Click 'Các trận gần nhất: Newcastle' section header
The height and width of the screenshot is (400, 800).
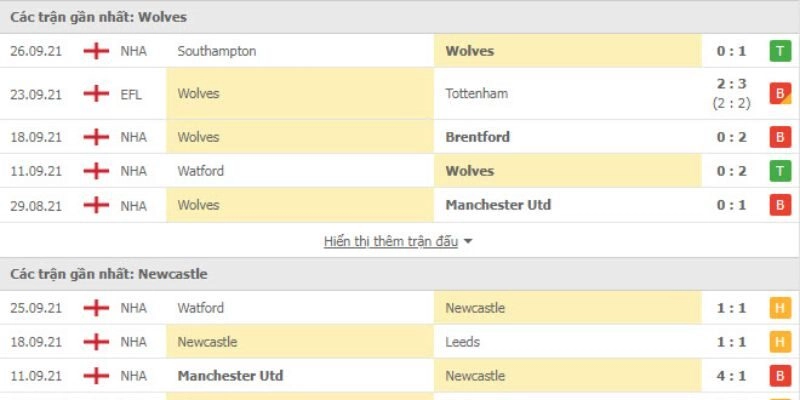[x=110, y=273]
